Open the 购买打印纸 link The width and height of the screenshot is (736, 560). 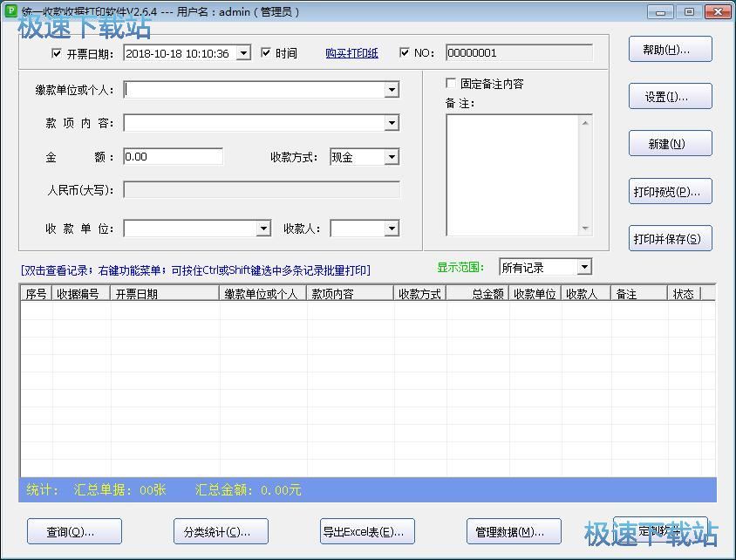(x=351, y=53)
